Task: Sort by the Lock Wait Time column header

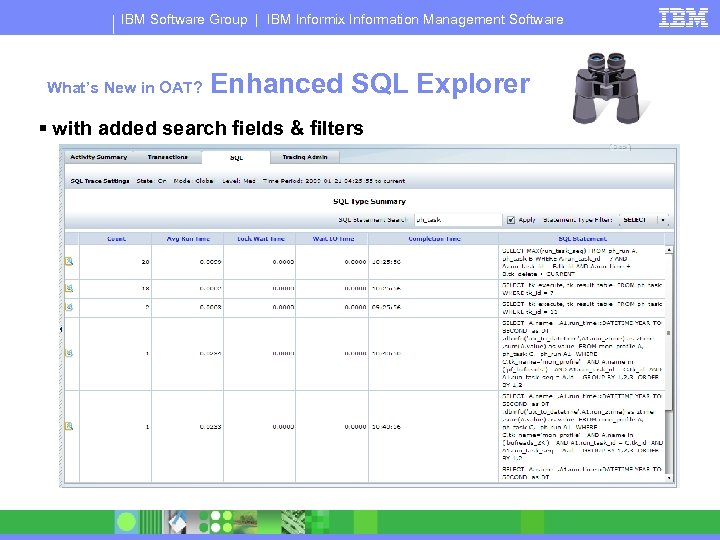Action: [x=260, y=239]
